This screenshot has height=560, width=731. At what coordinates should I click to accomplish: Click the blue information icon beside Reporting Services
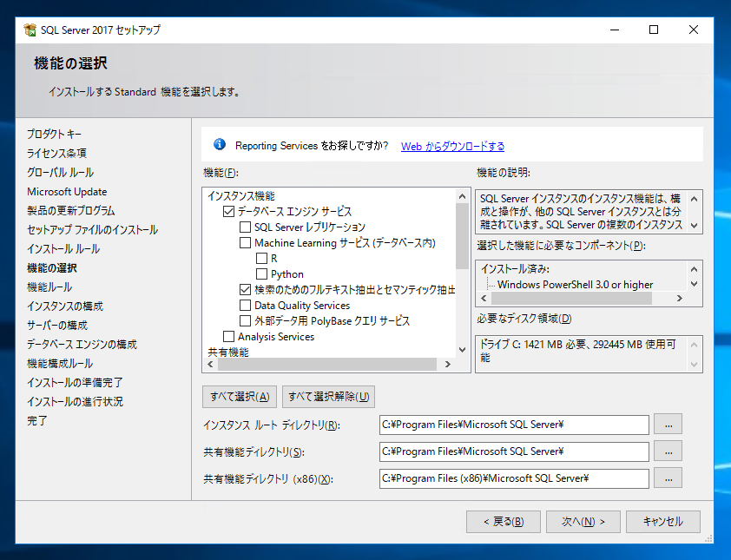click(x=220, y=144)
